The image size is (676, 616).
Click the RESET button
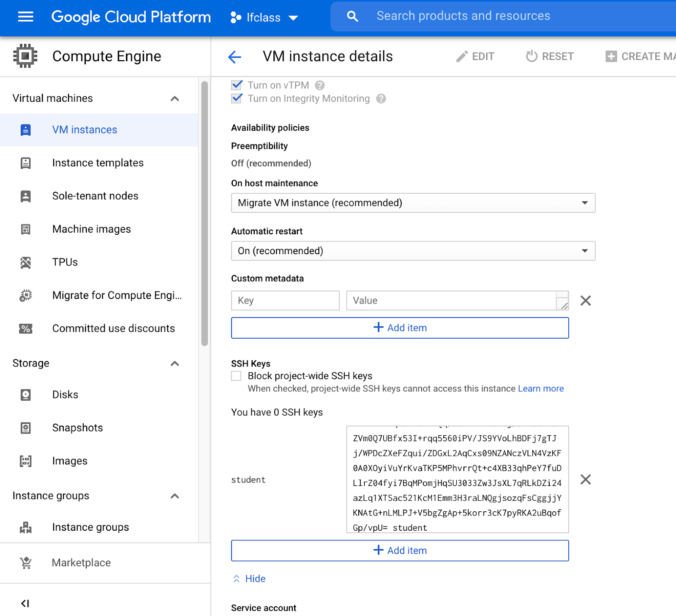tap(550, 57)
